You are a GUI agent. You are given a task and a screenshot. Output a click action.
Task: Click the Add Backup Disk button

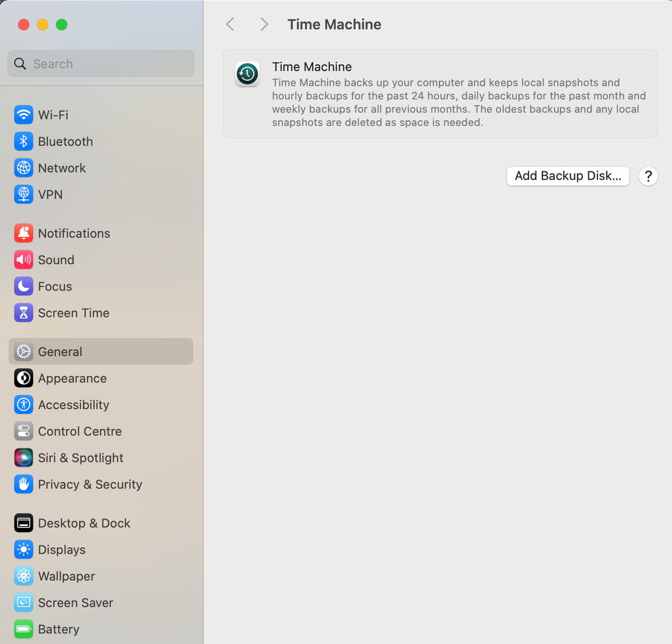[x=568, y=176]
